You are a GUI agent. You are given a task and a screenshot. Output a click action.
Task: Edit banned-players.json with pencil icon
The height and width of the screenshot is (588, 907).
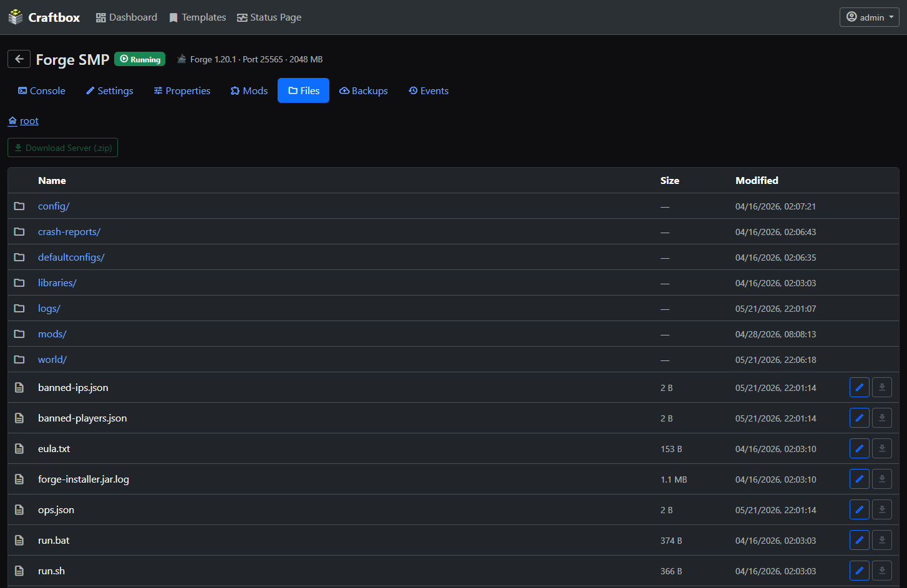(860, 418)
